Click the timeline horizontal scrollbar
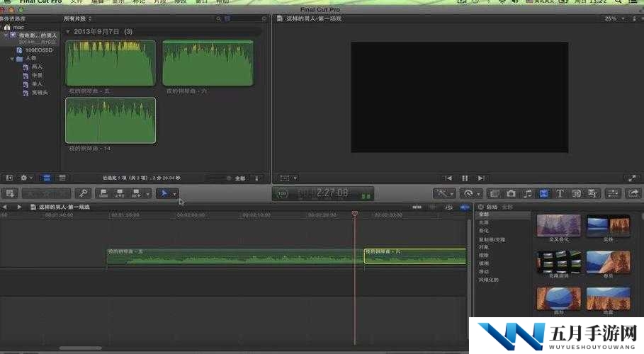644x354 pixels. point(81,348)
